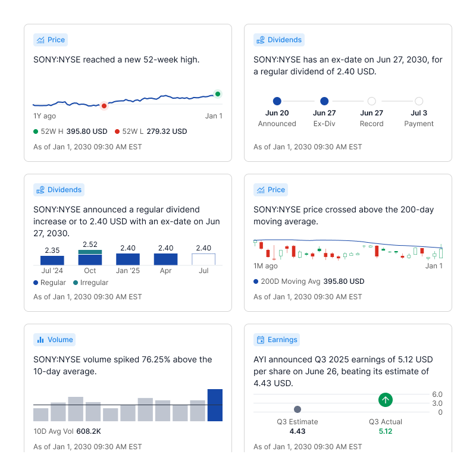Click the Price icon in the 200-day moving average card

pos(261,190)
